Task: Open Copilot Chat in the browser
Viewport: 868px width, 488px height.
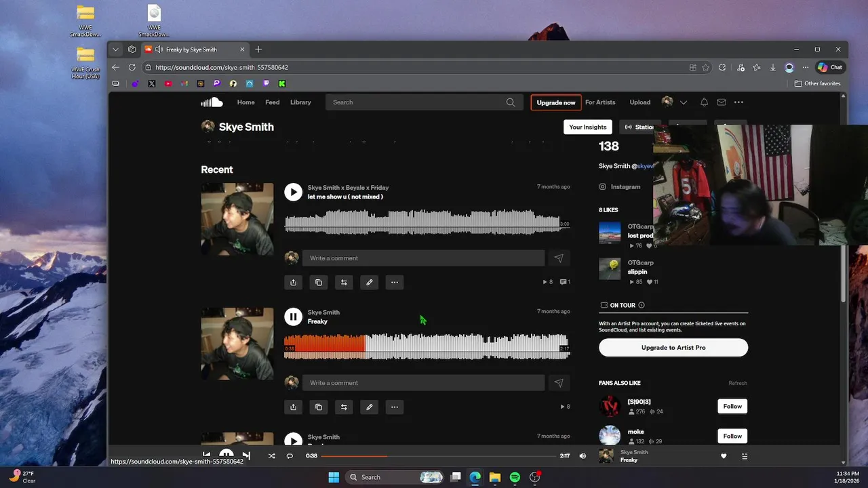Action: coord(830,67)
